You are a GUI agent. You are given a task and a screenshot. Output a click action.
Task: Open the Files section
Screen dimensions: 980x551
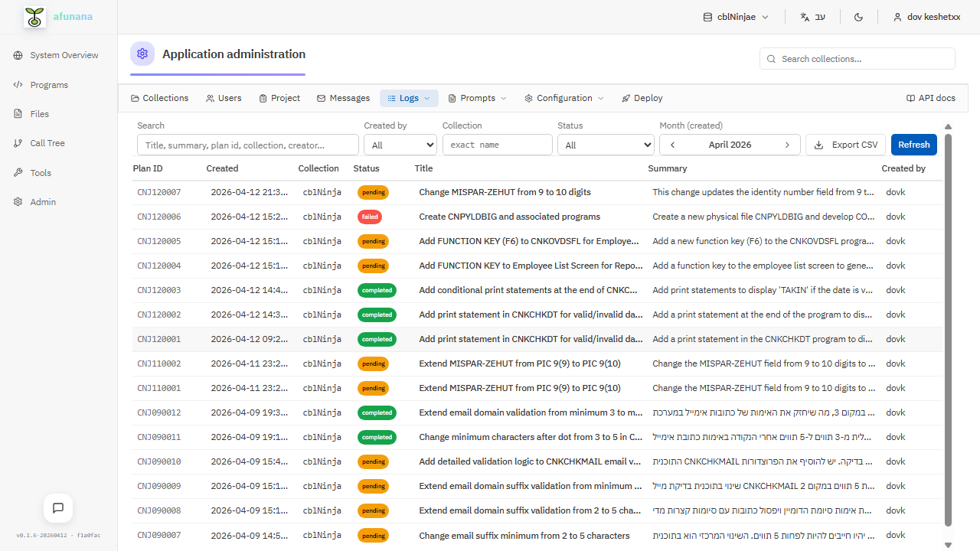(x=38, y=113)
